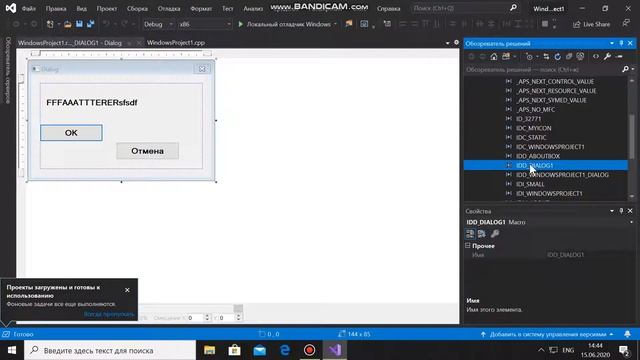Image resolution: width=640 pixels, height=360 pixels.
Task: Open the Properties window options dropdown
Action: click(x=612, y=211)
